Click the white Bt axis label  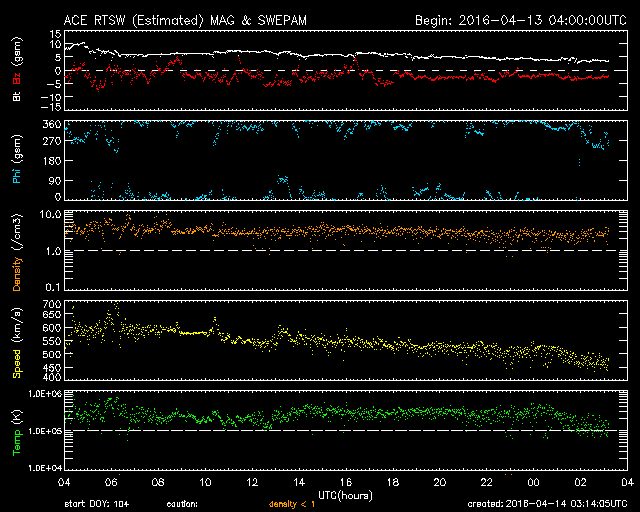(x=17, y=97)
